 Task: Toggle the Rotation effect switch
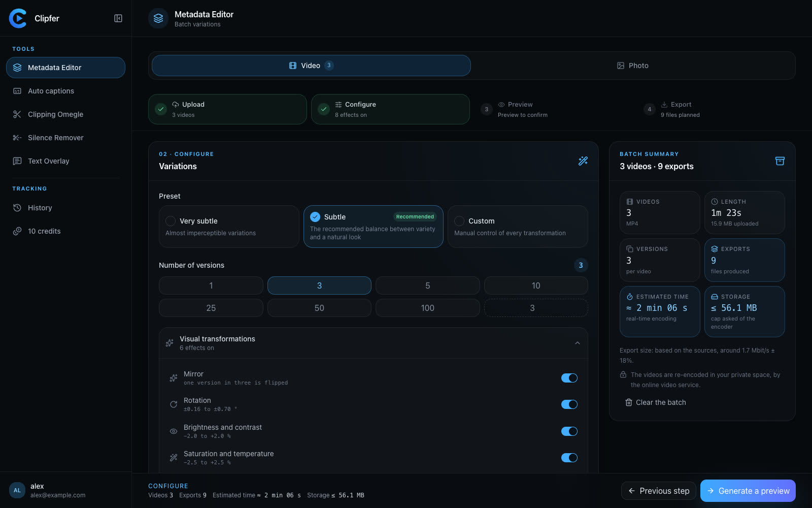click(569, 404)
